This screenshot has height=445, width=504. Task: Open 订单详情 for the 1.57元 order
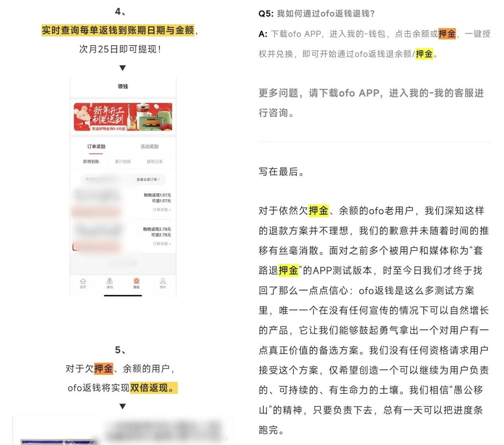click(x=162, y=210)
